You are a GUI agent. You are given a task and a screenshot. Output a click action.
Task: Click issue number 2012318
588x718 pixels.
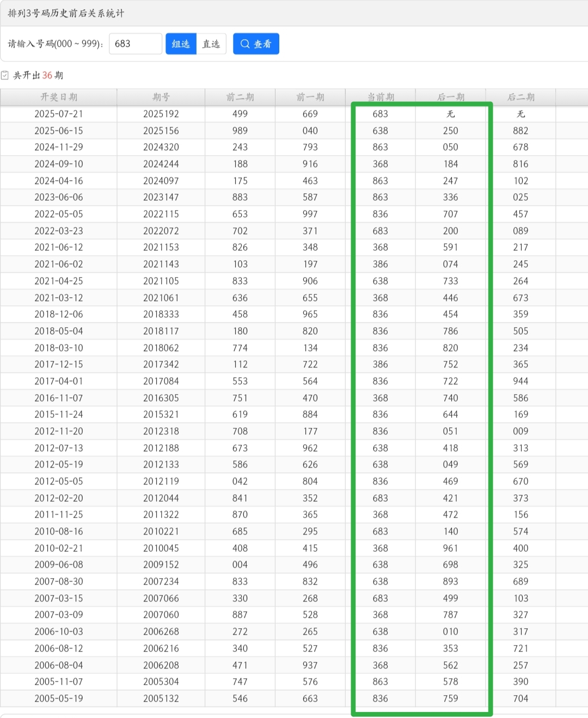click(161, 431)
